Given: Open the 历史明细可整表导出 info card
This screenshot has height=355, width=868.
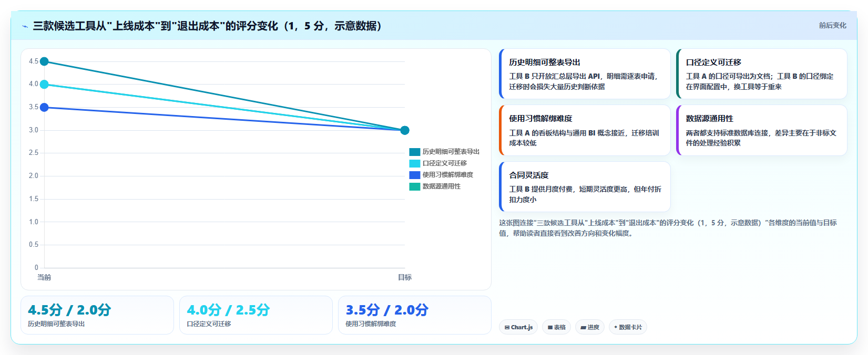Looking at the screenshot, I should pos(585,74).
